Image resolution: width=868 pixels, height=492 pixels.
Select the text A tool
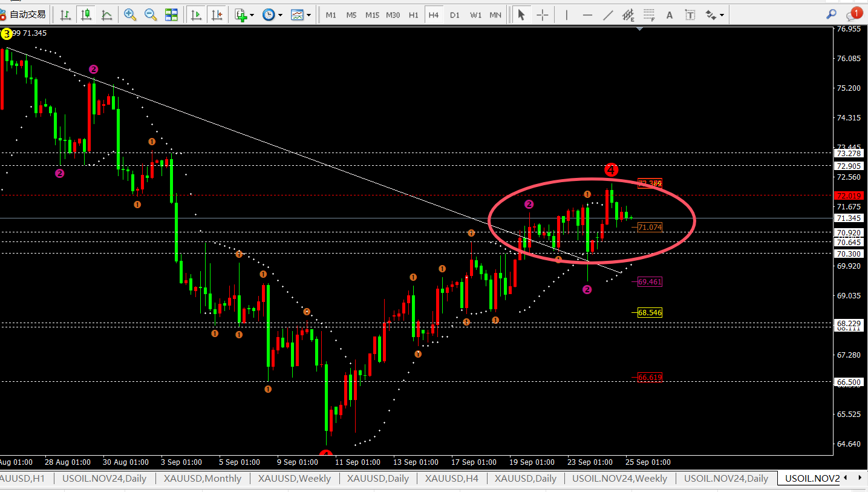[670, 15]
